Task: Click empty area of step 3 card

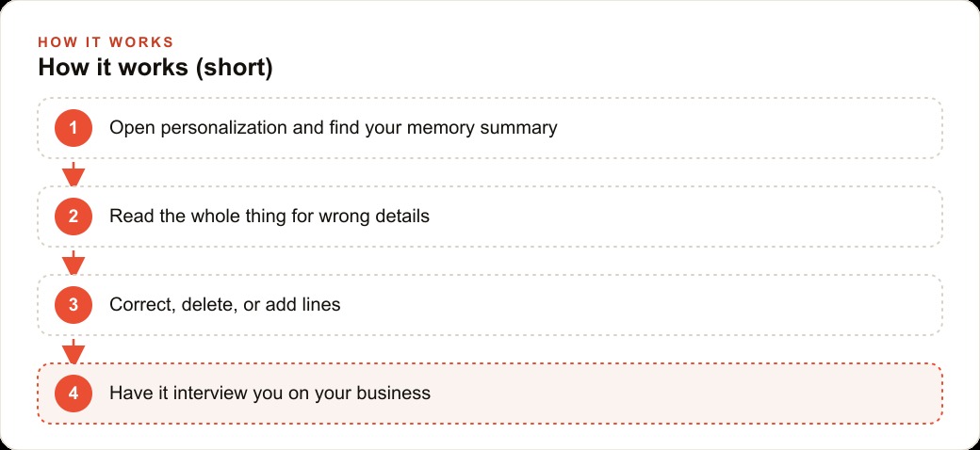Action: tap(625, 305)
